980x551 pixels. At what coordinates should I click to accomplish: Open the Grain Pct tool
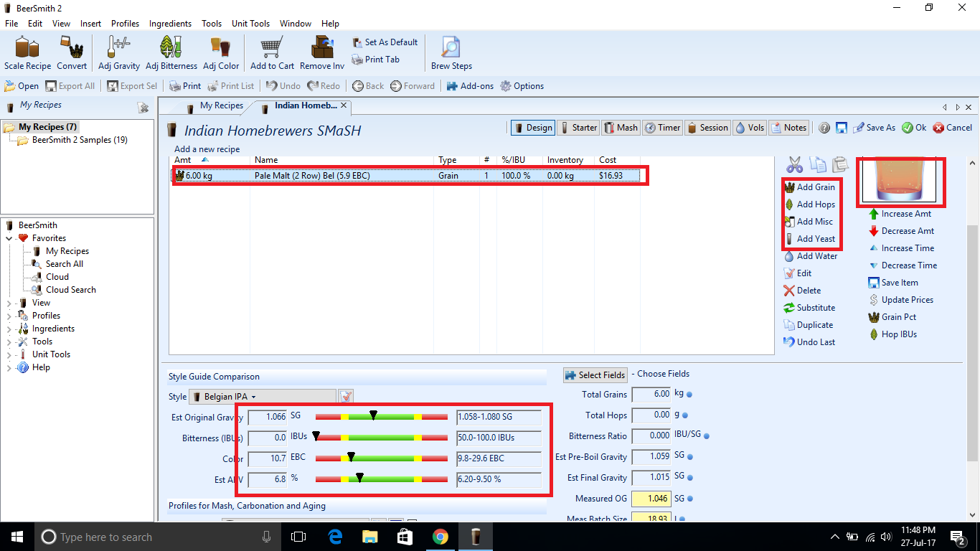[x=892, y=317]
